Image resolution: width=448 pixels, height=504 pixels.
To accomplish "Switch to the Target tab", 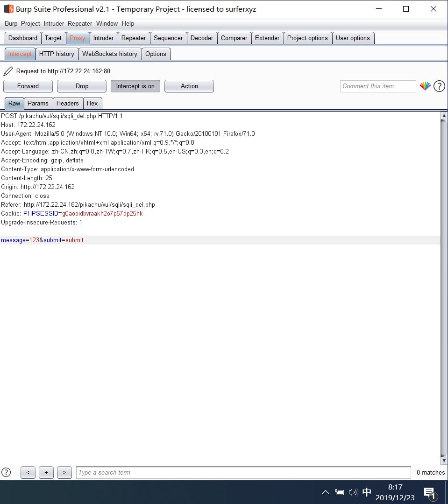I will coord(53,38).
